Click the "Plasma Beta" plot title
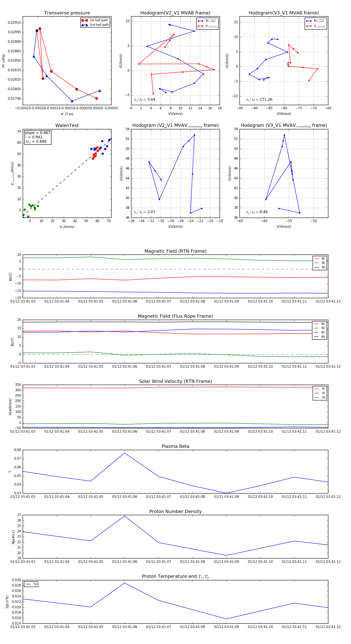 (175, 446)
